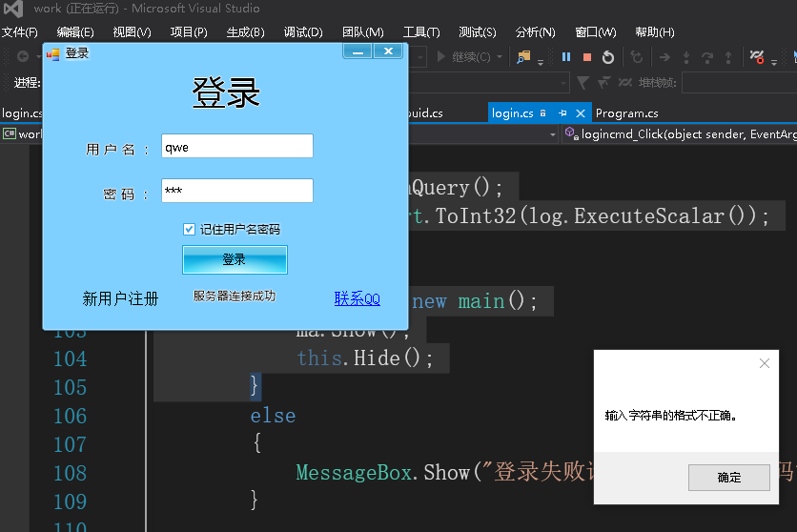Click the else keyword on line 106
The image size is (797, 532).
tap(273, 416)
